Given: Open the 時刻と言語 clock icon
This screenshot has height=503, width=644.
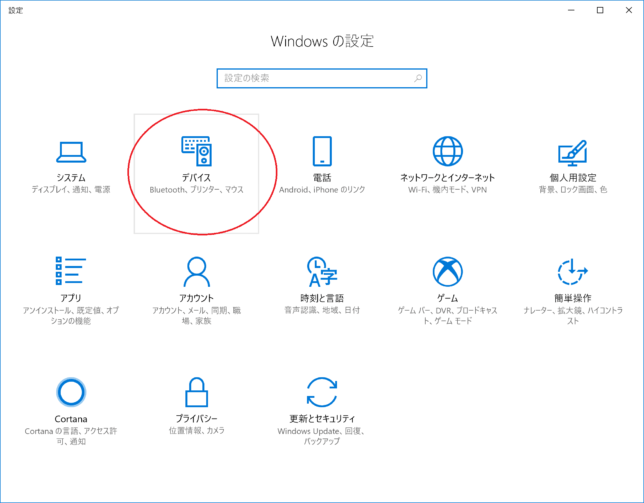Looking at the screenshot, I should tap(322, 271).
